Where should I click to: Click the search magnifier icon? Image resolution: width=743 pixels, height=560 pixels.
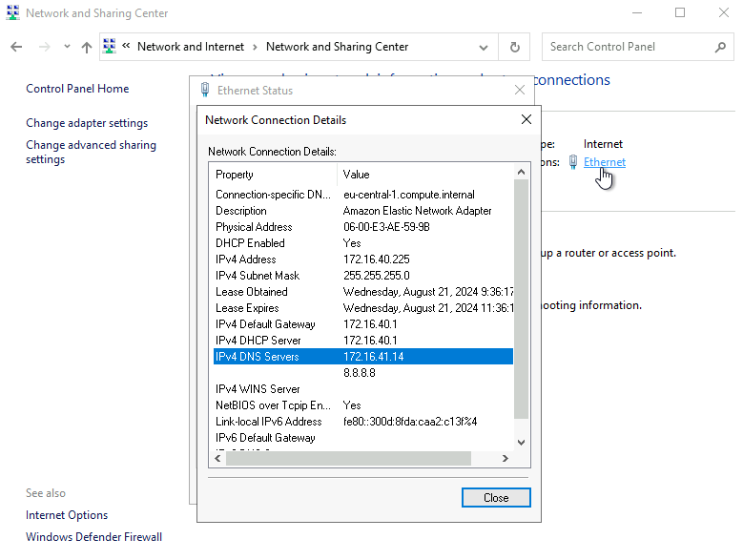(x=720, y=47)
